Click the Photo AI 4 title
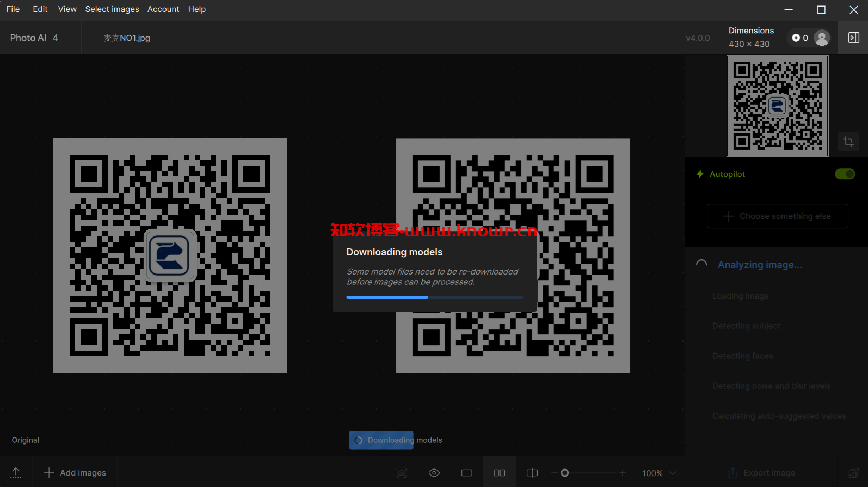This screenshot has width=868, height=487. click(34, 38)
